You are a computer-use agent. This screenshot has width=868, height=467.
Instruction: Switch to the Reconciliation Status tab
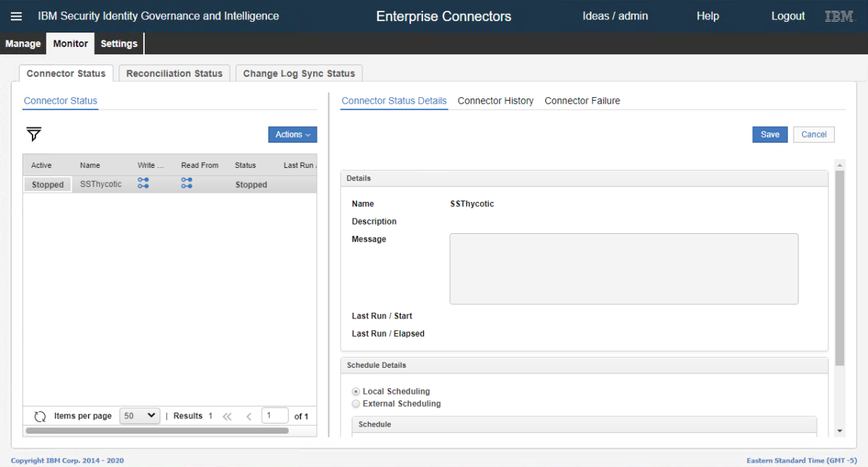174,73
